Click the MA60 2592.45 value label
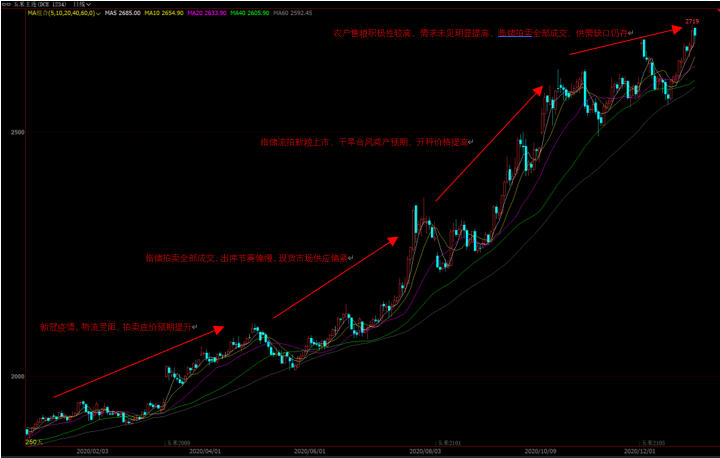Screen dimensions: 720x458 point(292,13)
